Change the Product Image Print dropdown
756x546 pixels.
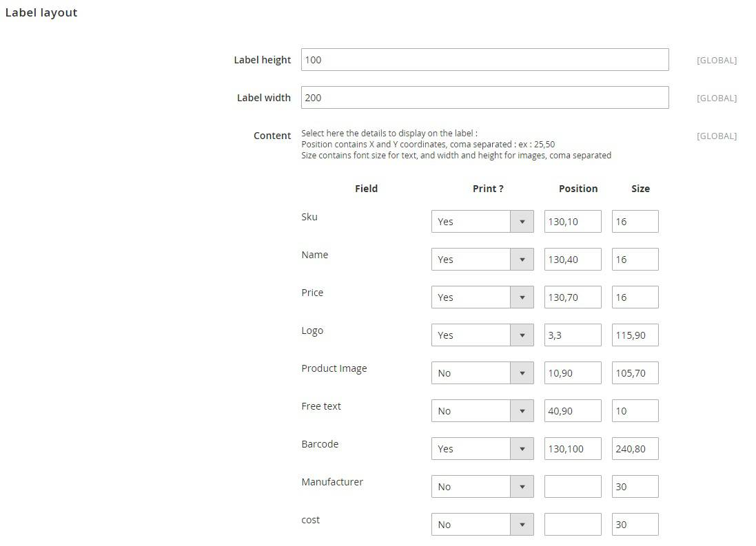pyautogui.click(x=482, y=373)
